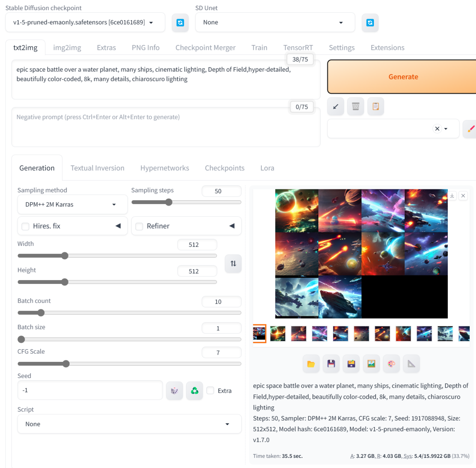Select the Hypernetworks tab

164,168
